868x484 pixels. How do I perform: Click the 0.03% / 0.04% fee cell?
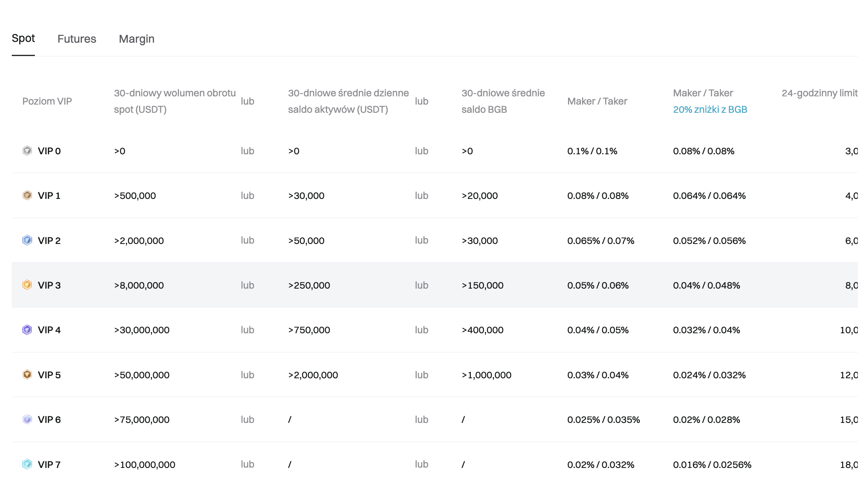click(x=598, y=375)
